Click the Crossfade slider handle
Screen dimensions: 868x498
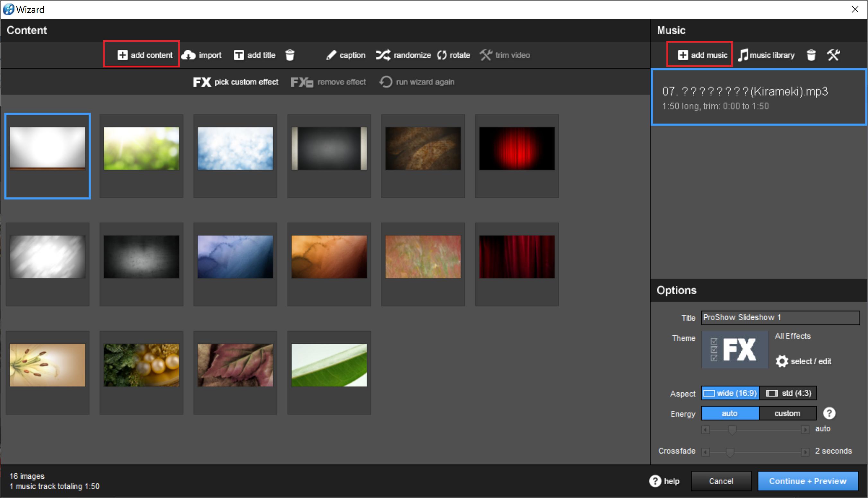pos(730,452)
